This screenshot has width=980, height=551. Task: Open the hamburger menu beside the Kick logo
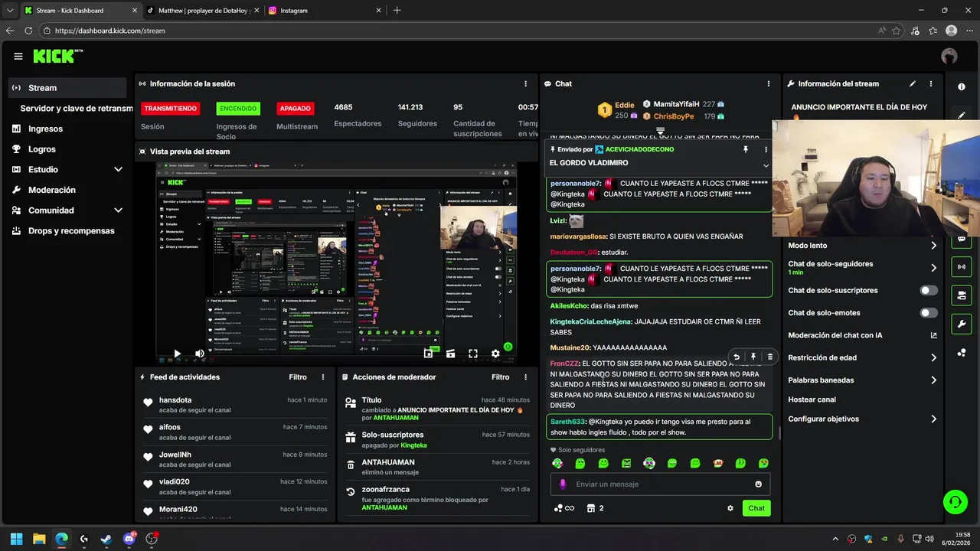click(x=18, y=57)
